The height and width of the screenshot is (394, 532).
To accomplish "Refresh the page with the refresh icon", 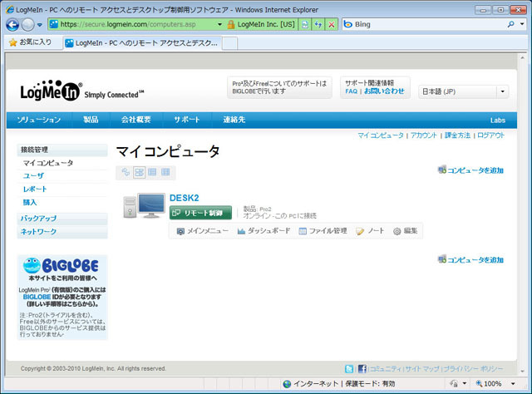I will click(318, 24).
